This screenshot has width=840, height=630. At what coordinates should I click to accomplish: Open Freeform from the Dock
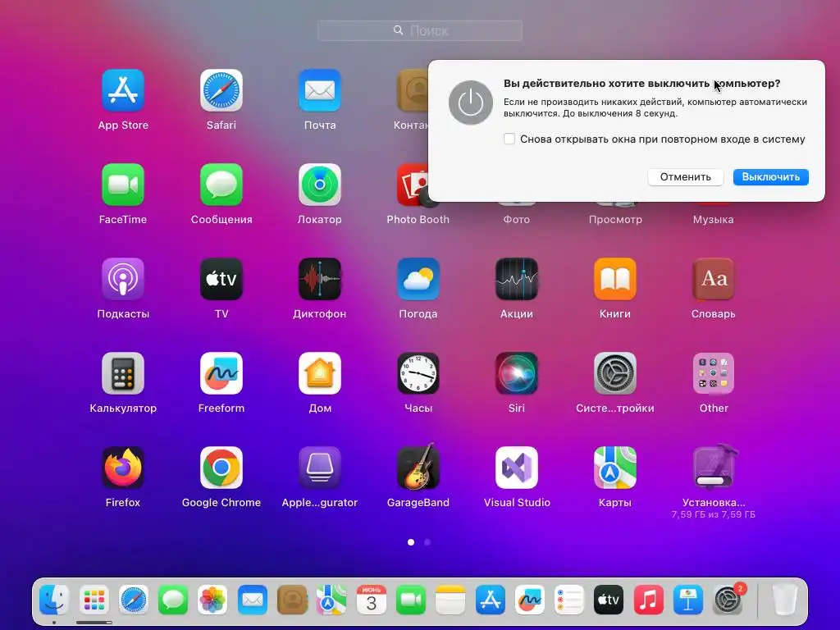(x=529, y=600)
